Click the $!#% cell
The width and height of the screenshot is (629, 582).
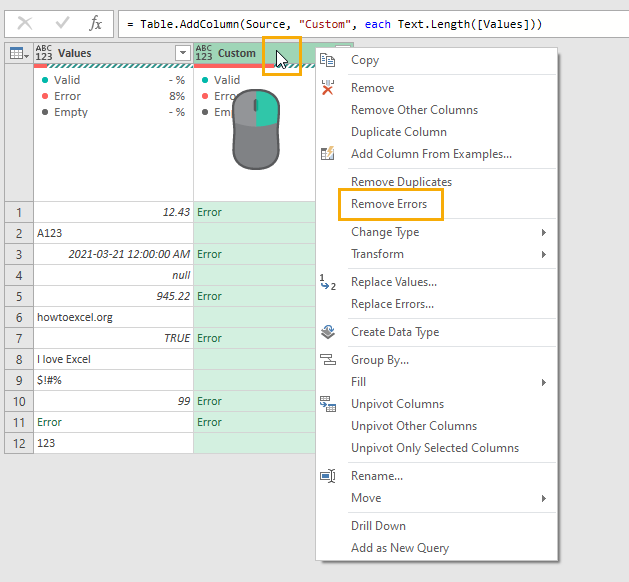pos(114,380)
